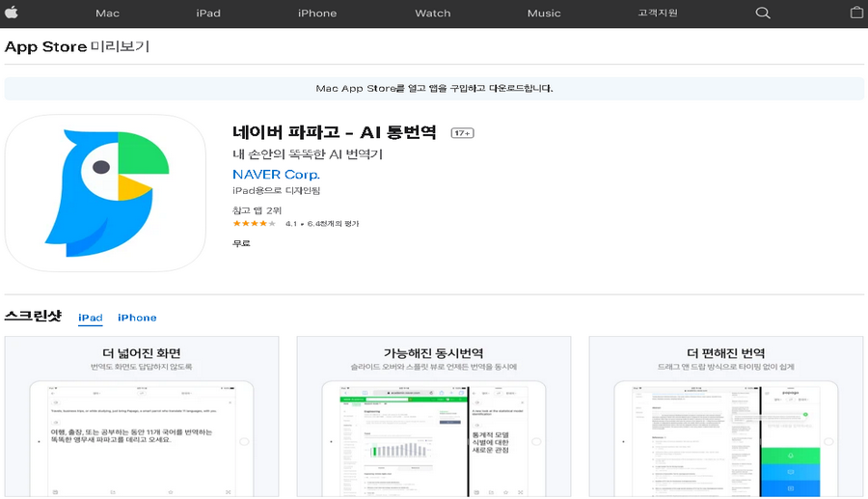Click the Papago parrot app icon
The height and width of the screenshot is (499, 868).
(x=105, y=193)
